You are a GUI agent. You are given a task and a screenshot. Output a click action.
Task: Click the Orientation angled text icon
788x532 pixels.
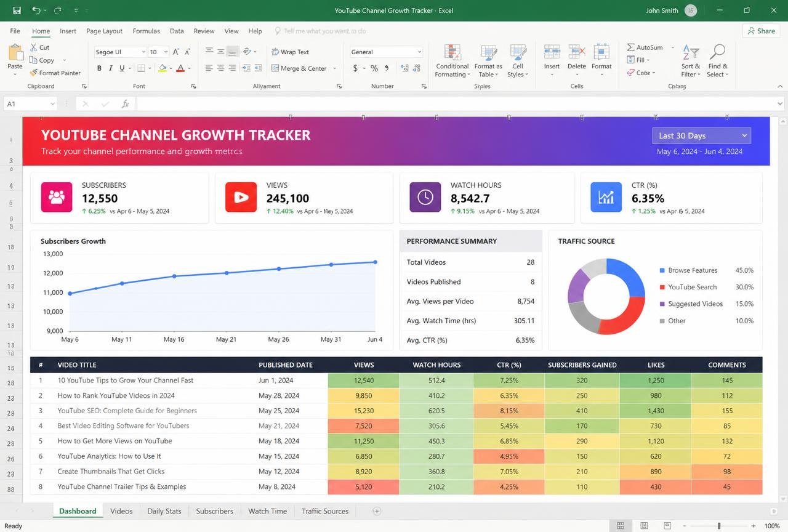point(247,52)
